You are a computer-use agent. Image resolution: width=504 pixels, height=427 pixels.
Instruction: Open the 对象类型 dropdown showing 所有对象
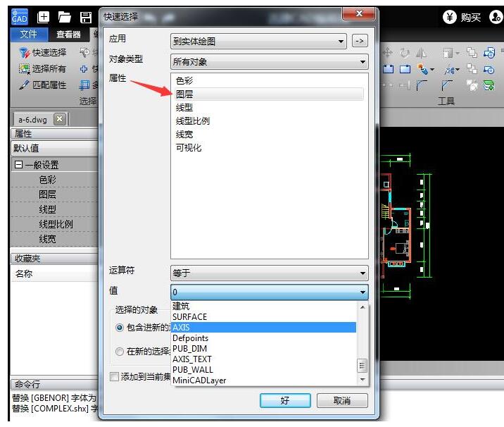point(270,62)
